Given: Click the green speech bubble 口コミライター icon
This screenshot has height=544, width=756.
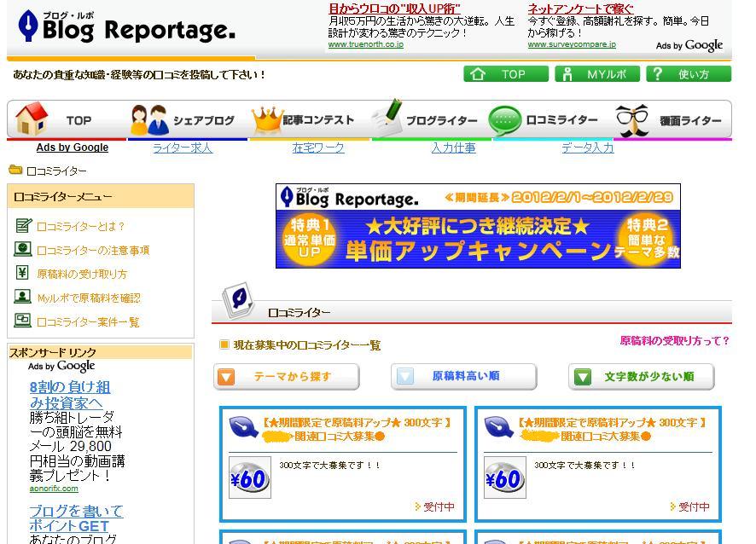Looking at the screenshot, I should coord(504,120).
